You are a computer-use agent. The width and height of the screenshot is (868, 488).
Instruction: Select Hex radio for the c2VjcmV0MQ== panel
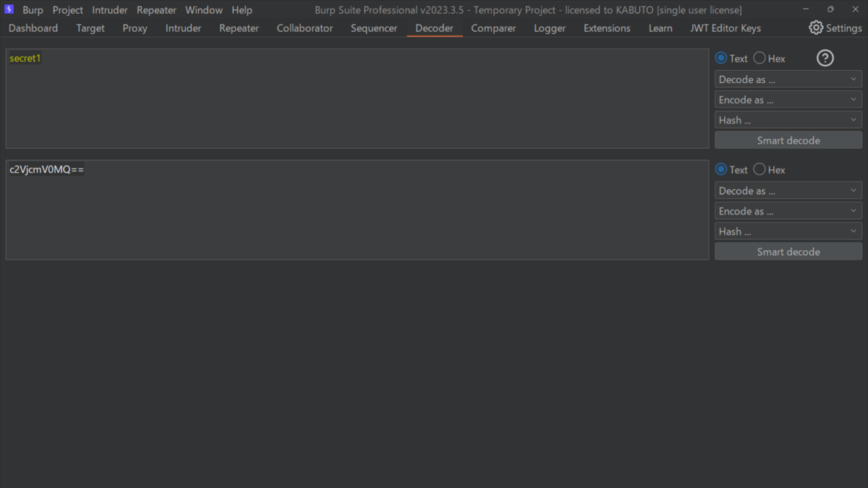(x=759, y=169)
